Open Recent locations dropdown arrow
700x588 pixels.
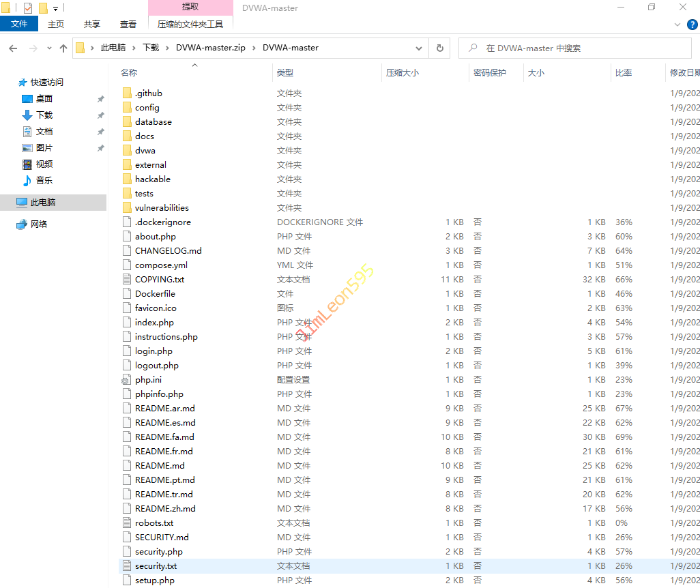pyautogui.click(x=48, y=48)
